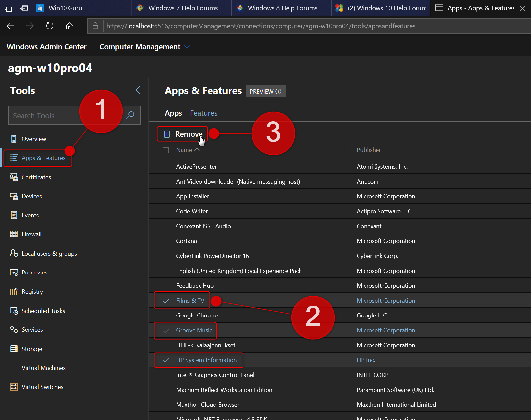This screenshot has height=420, width=531.
Task: Open the Scheduled Tasks tool
Action: tap(43, 311)
